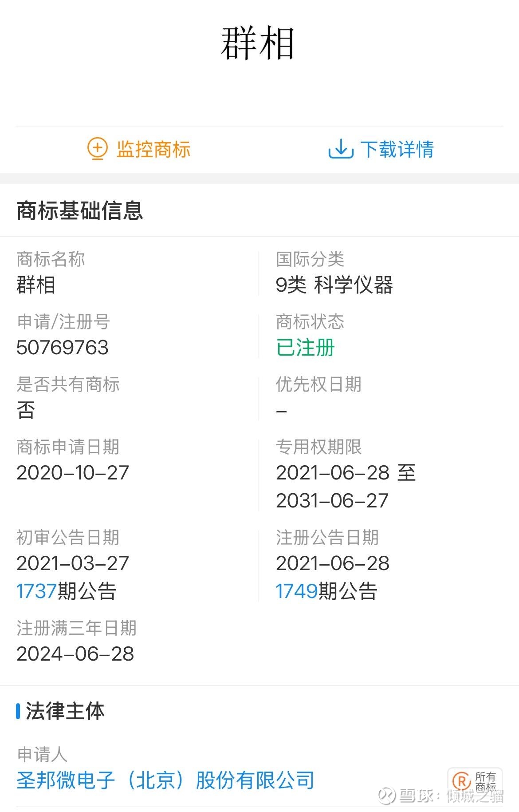The height and width of the screenshot is (812, 519).
Task: Tap the 商标状态 field label
Action: [310, 322]
